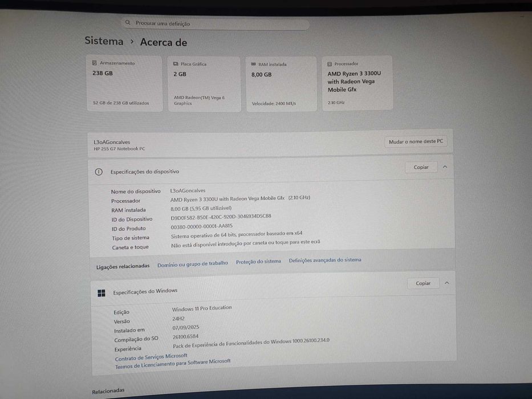
Task: Select 'HP 255 G7 Notebook PC' text
Action: (119, 149)
